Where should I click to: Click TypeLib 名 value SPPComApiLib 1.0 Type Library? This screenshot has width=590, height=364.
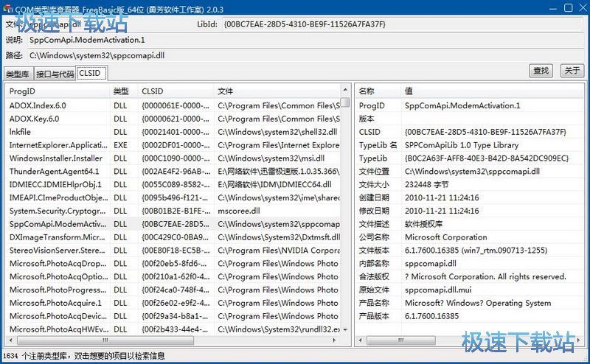(462, 145)
